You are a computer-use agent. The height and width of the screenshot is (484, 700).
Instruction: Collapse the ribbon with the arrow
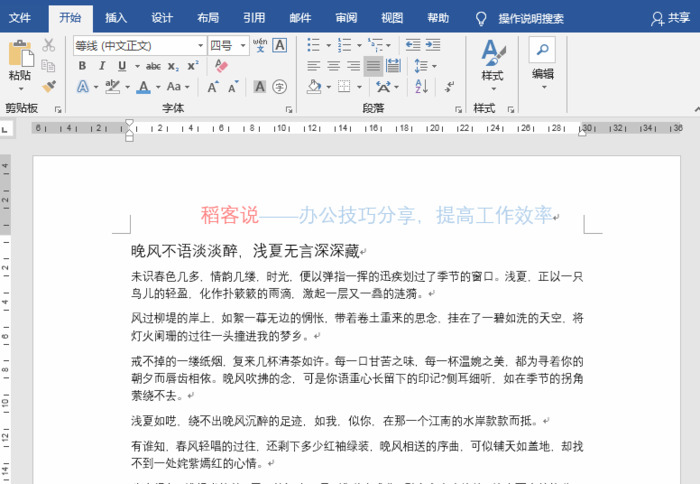coord(696,109)
